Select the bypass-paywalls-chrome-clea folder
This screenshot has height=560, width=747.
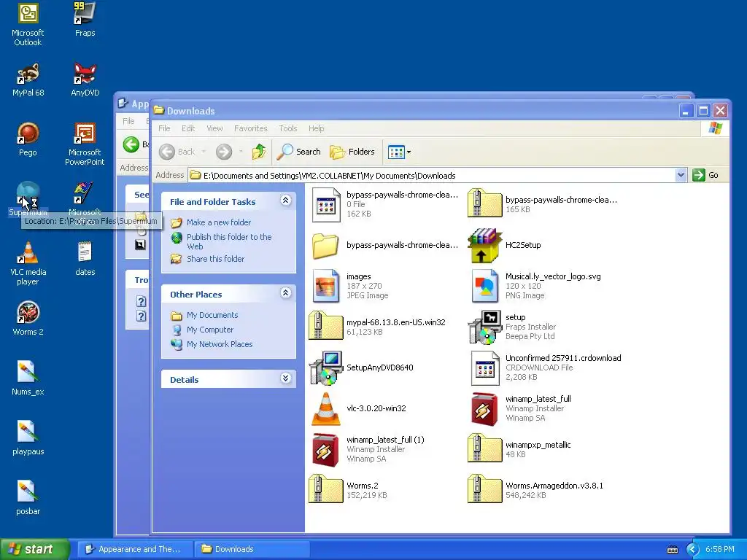(x=385, y=245)
